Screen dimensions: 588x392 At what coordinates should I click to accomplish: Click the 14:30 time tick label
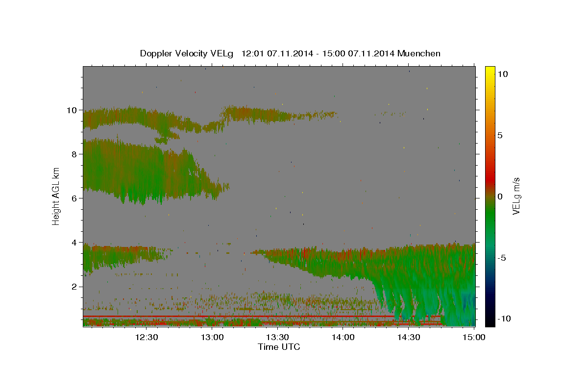click(409, 337)
